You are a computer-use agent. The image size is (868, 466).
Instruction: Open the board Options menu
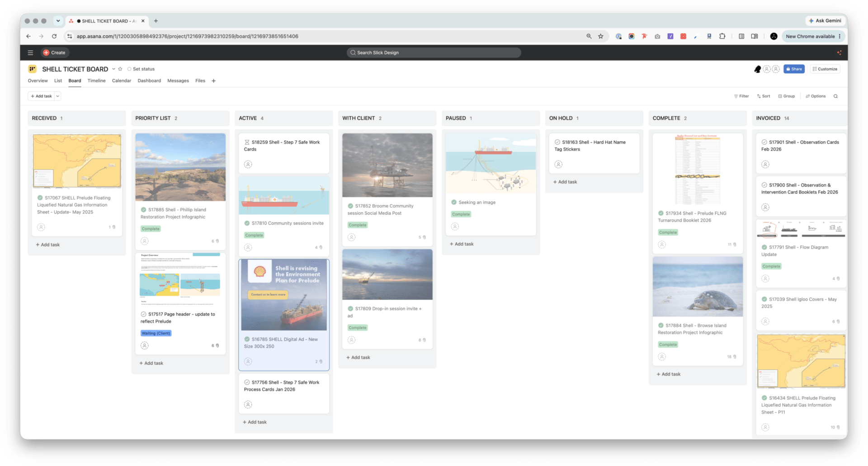click(x=816, y=96)
